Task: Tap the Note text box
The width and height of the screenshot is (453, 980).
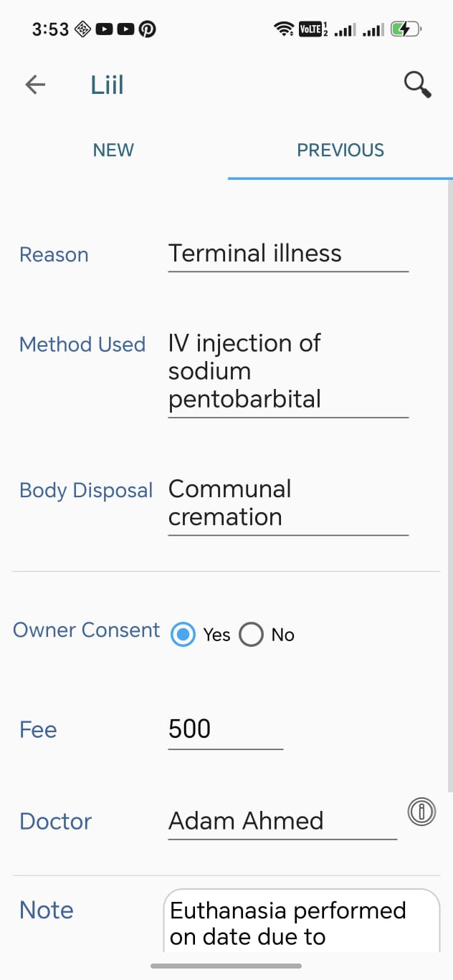Action: (302, 921)
